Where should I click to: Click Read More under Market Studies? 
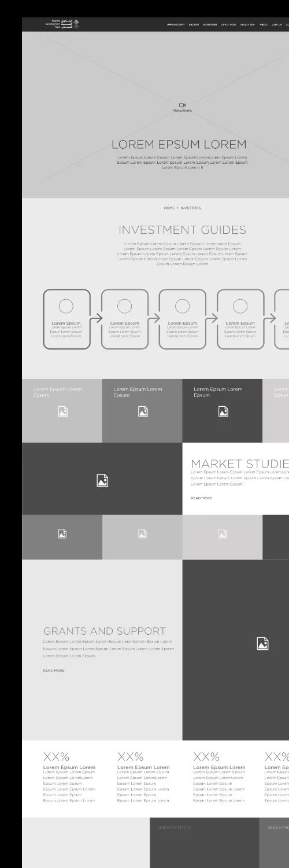[201, 498]
